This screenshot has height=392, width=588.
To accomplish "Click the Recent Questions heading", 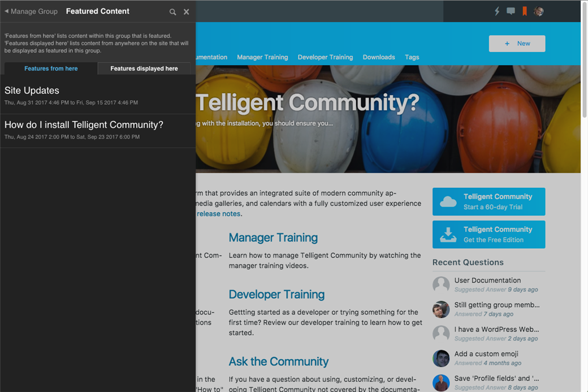I will pos(468,262).
